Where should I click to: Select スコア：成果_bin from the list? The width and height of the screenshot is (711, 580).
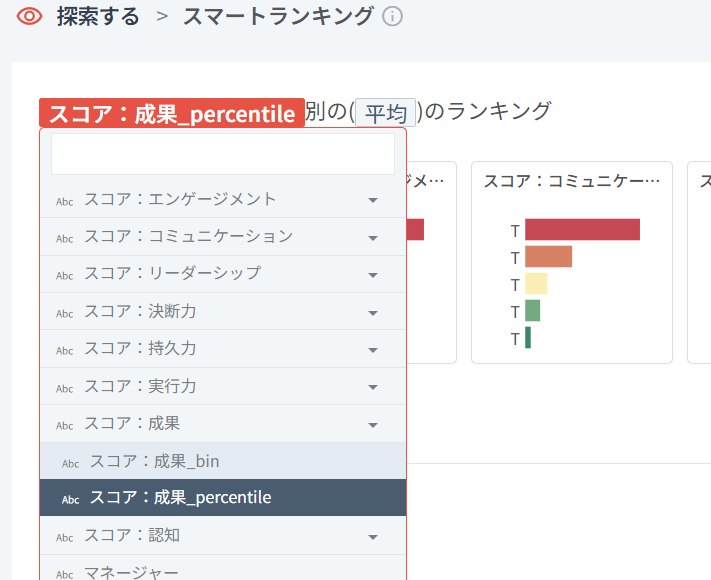pyautogui.click(x=223, y=461)
